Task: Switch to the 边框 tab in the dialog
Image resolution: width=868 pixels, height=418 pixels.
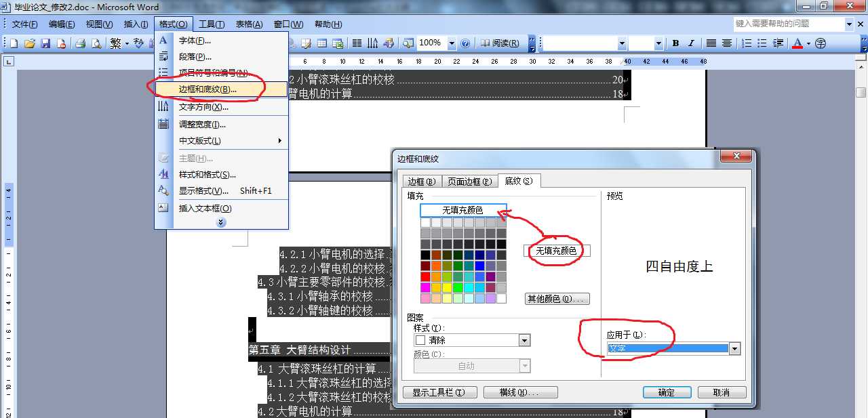Action: 422,182
